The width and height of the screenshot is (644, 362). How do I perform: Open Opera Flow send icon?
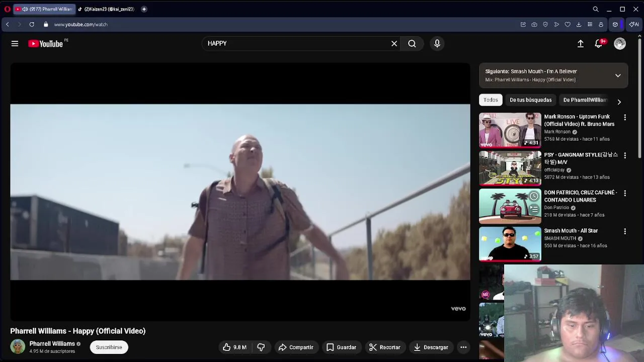pos(556,24)
